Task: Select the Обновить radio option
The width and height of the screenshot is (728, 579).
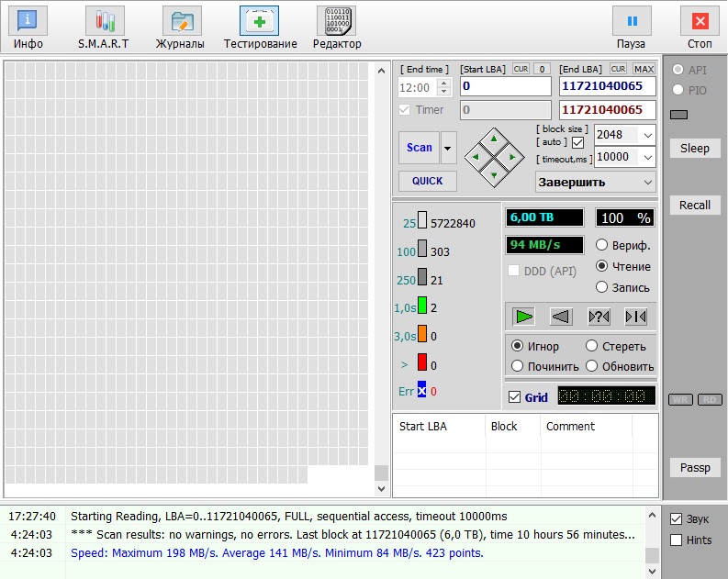Action: tap(591, 366)
